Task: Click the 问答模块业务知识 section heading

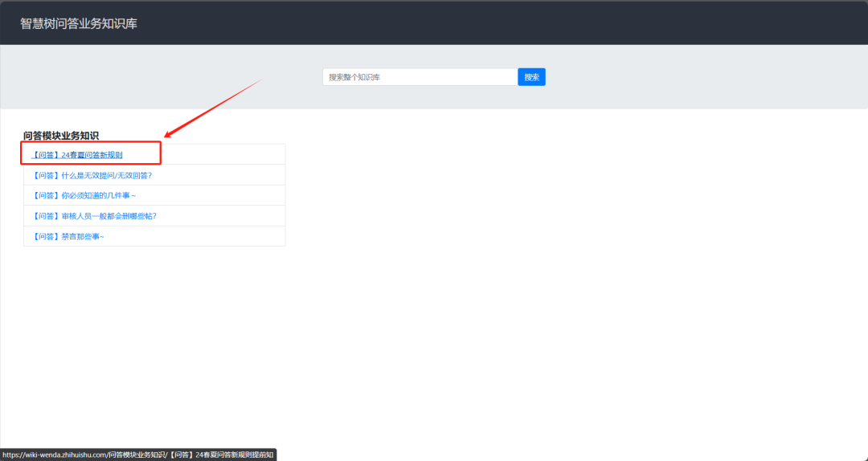Action: (61, 136)
